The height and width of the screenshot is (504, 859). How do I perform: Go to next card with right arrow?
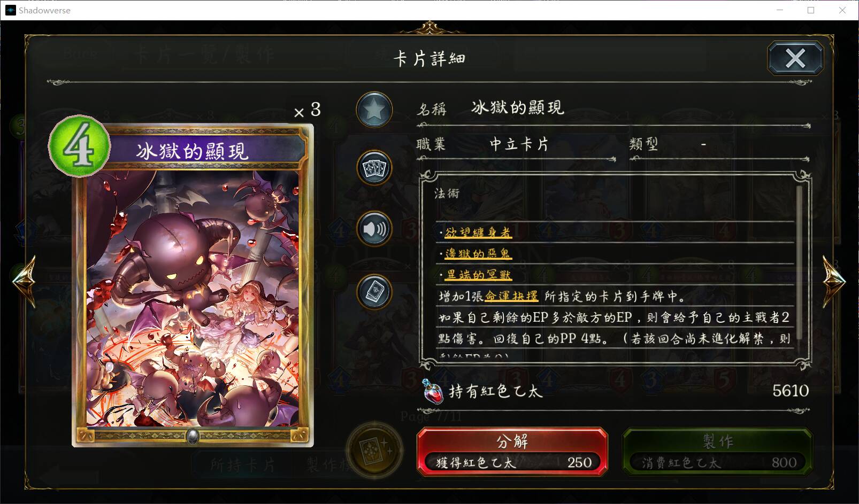[834, 281]
